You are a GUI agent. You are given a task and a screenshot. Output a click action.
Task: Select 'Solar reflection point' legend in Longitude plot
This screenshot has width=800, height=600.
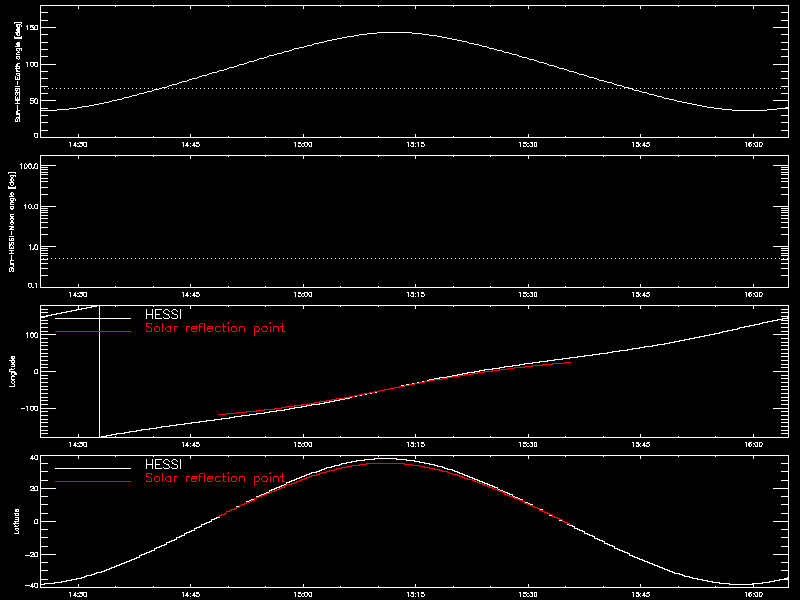tap(215, 328)
